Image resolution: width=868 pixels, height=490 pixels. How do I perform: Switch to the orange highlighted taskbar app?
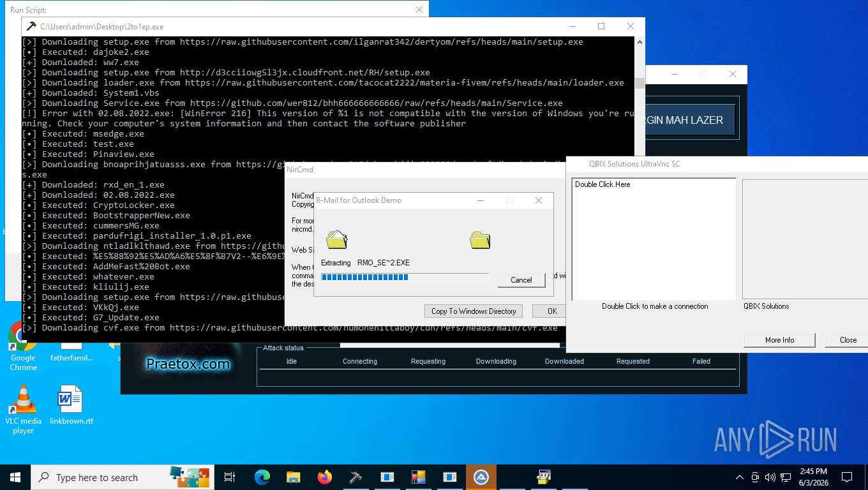coord(481,477)
